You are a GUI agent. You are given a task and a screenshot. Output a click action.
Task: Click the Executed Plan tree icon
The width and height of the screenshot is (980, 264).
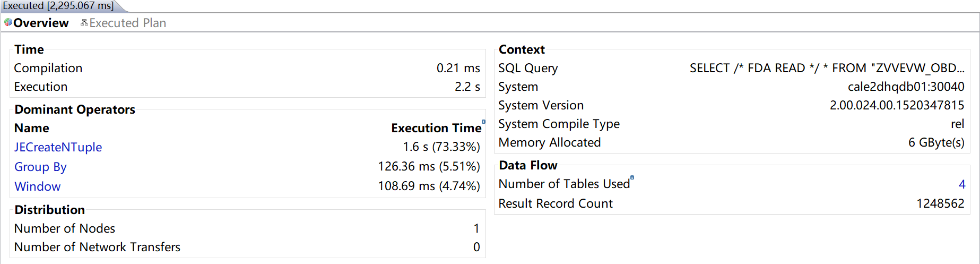pos(84,22)
